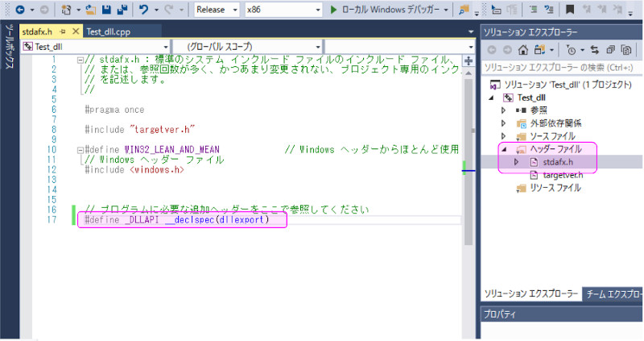
Task: Open the Release configuration dropdown
Action: [217, 10]
